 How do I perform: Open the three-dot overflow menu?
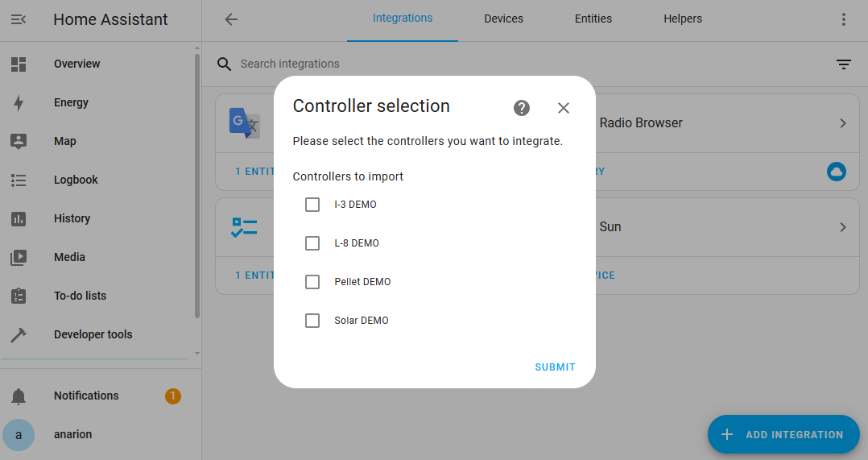(x=844, y=19)
